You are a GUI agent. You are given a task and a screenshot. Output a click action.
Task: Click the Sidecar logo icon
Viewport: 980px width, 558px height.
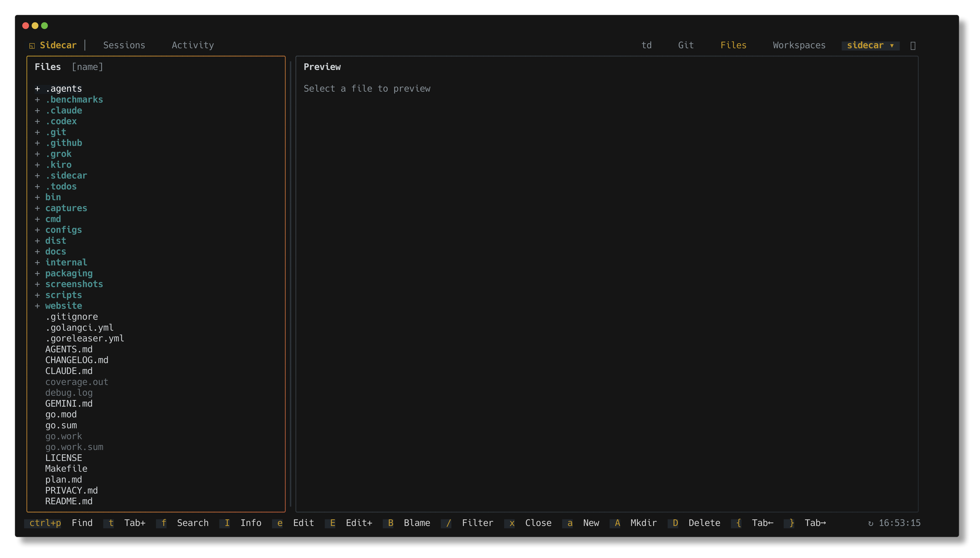point(32,46)
